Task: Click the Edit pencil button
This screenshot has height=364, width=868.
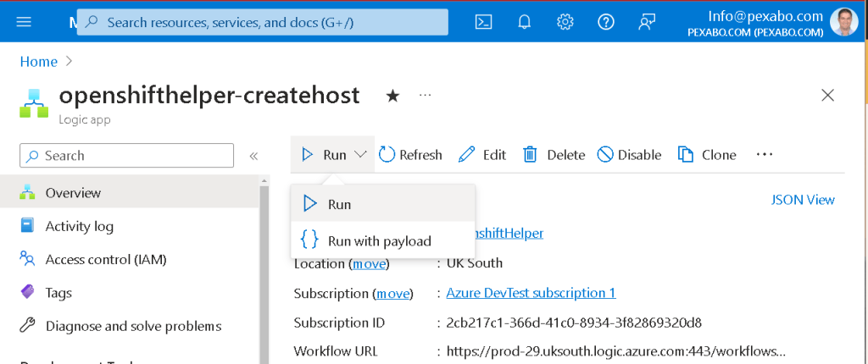Action: coord(482,155)
